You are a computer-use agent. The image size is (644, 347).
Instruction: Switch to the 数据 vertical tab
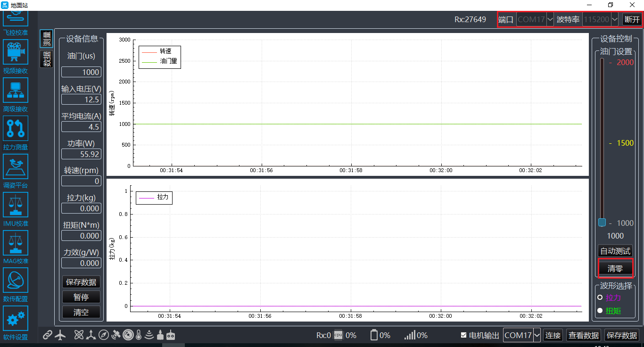click(46, 59)
